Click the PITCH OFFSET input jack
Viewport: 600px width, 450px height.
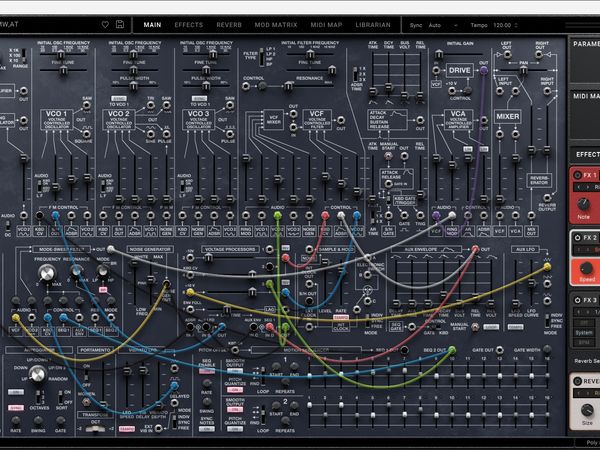click(x=235, y=350)
